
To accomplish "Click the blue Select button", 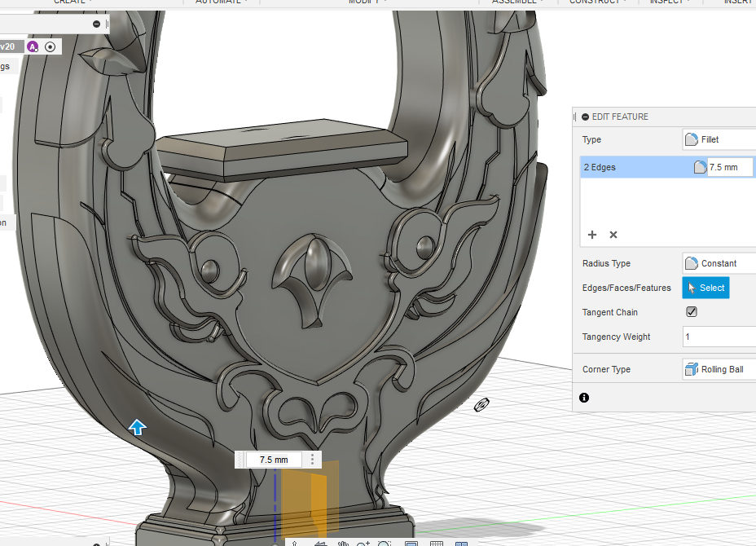I will 705,288.
